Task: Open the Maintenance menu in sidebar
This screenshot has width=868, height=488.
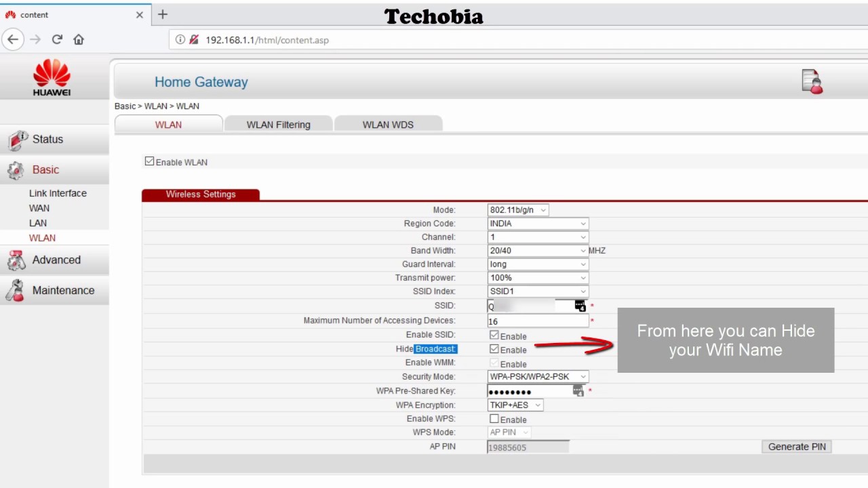Action: (54, 290)
